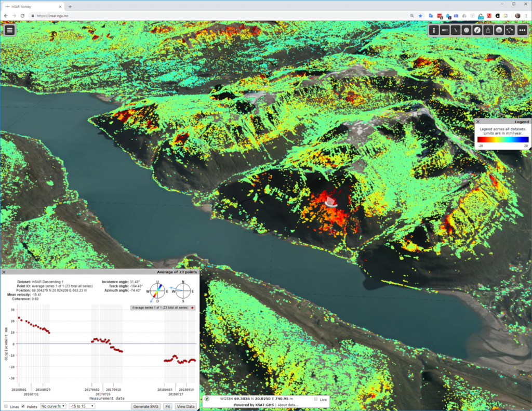Click the selected point marker on map
This screenshot has width=532, height=411.
pos(330,202)
